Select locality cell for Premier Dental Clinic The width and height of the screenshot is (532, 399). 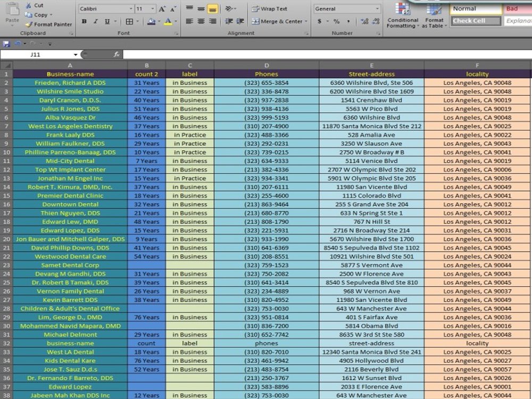477,196
